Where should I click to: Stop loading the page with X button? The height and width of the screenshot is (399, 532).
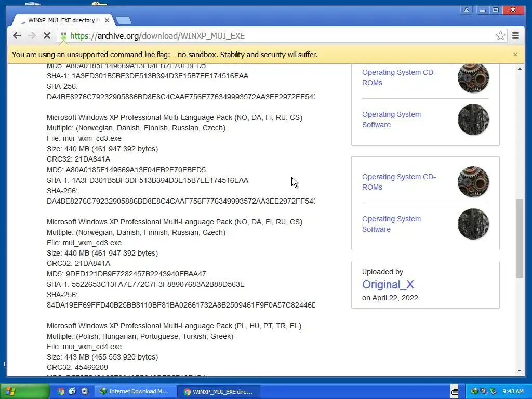click(47, 36)
